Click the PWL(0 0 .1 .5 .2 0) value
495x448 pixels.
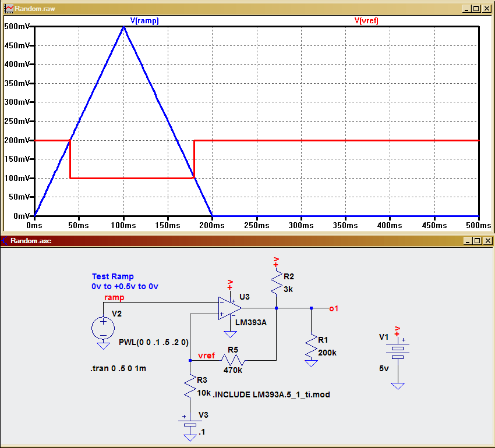point(154,342)
